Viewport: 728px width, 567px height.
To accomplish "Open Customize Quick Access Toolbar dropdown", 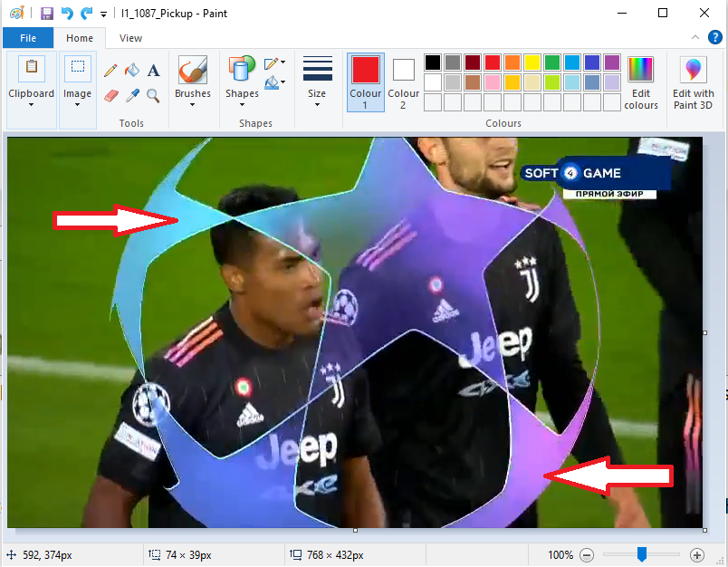I will 103,14.
